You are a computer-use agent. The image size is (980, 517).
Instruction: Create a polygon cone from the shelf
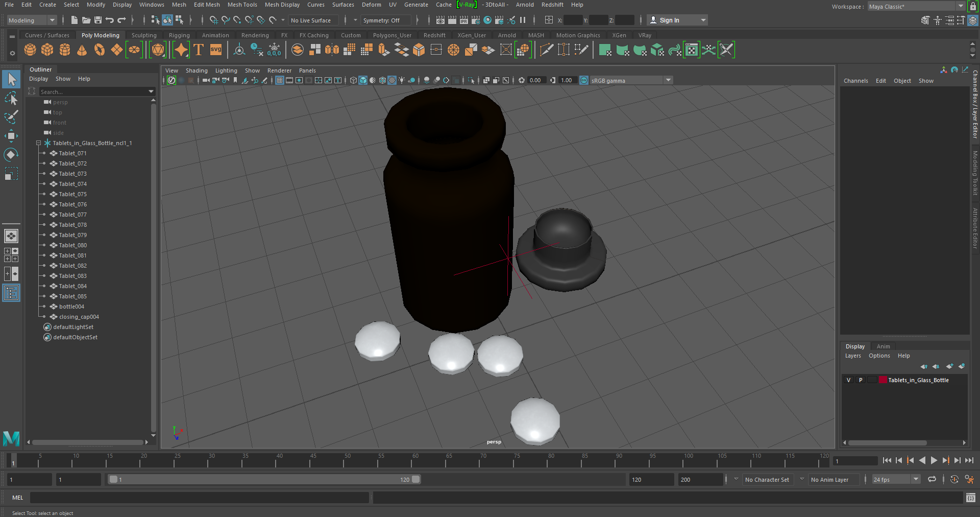click(x=82, y=50)
